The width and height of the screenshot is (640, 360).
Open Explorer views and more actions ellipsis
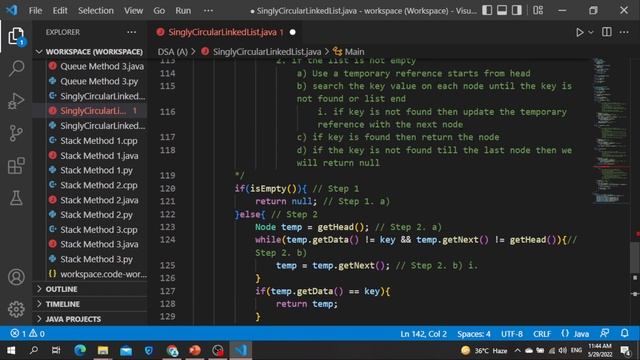131,32
